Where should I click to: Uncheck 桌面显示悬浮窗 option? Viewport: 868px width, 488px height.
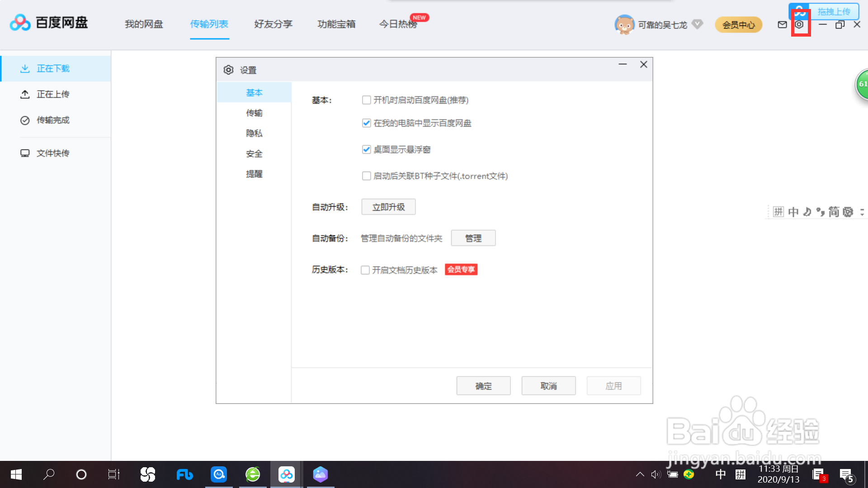tap(367, 150)
